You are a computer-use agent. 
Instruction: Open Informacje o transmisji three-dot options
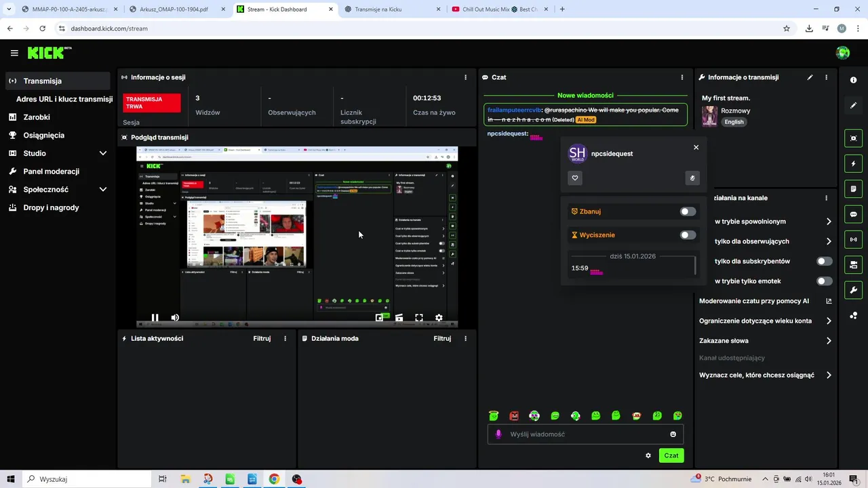tap(826, 77)
